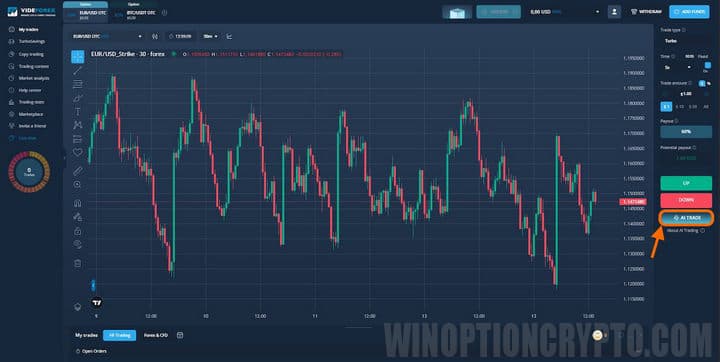Click the VideForex logo
Viewport: 720px width, 362px height.
(31, 12)
